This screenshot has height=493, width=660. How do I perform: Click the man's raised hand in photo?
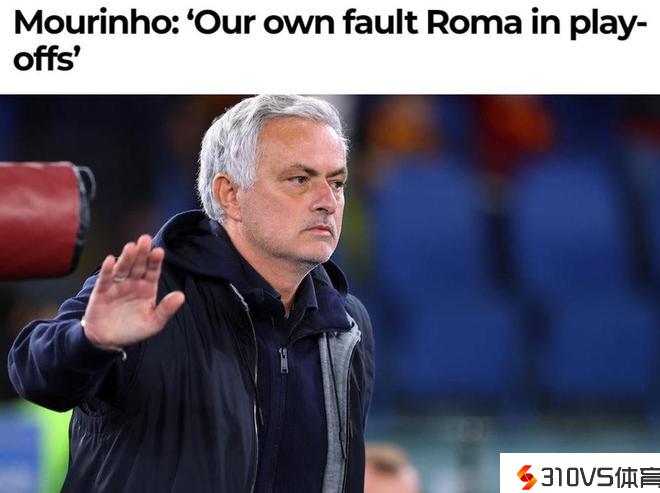tap(133, 292)
